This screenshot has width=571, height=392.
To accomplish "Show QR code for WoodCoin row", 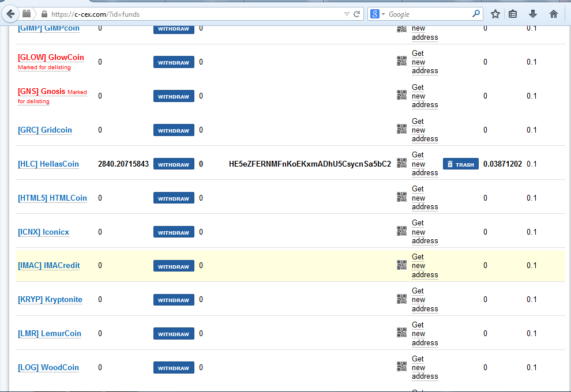I will click(x=401, y=367).
